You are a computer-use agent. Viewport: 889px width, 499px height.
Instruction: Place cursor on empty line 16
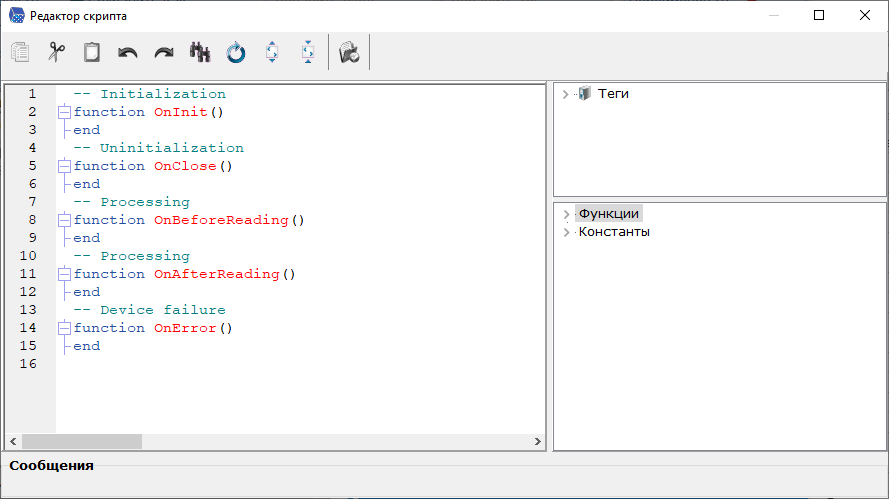click(200, 364)
